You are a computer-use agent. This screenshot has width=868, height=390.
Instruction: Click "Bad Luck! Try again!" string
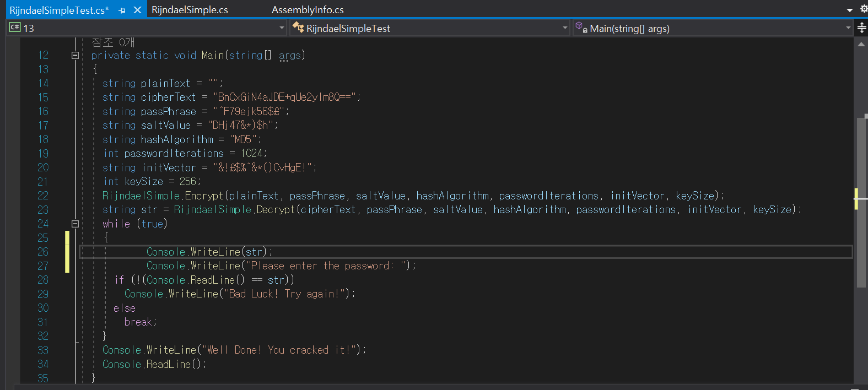[x=284, y=294]
